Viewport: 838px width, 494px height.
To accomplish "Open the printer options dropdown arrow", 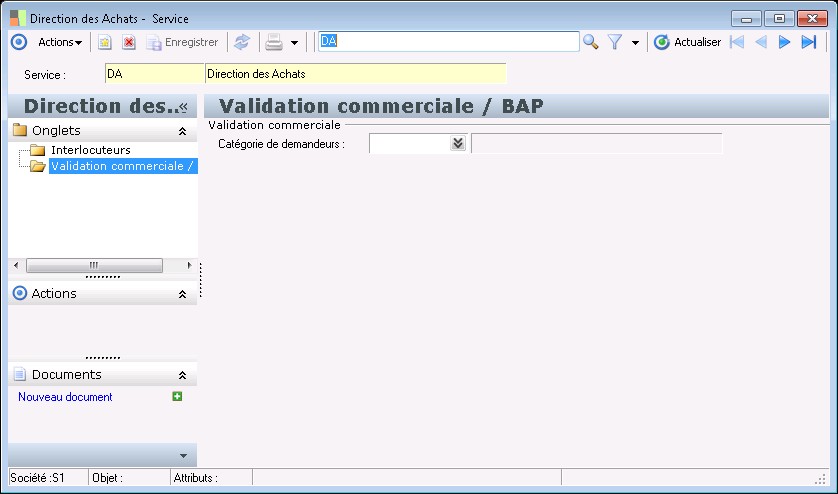I will click(294, 43).
